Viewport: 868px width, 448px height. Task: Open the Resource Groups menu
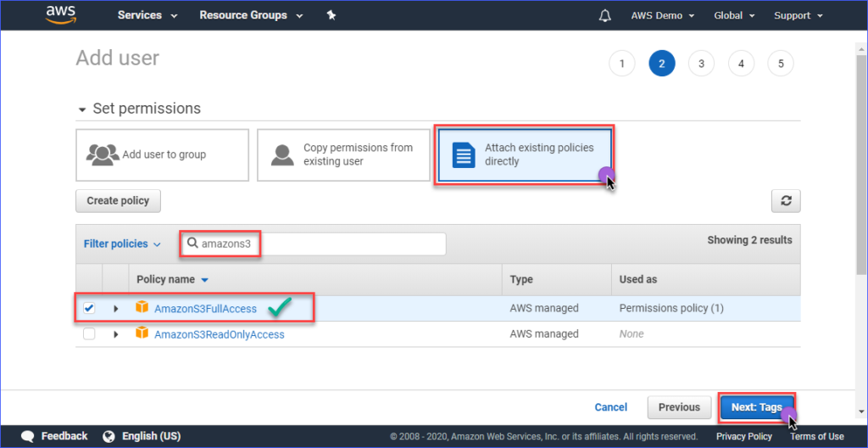tap(251, 15)
